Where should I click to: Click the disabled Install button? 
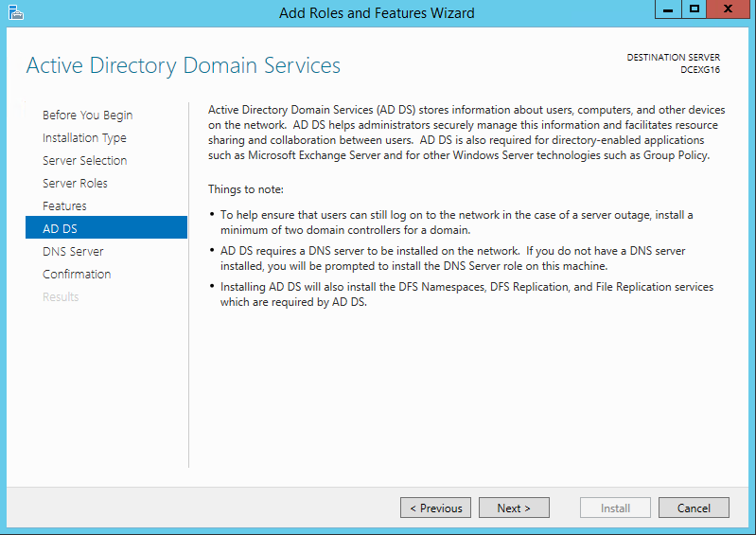(x=615, y=508)
